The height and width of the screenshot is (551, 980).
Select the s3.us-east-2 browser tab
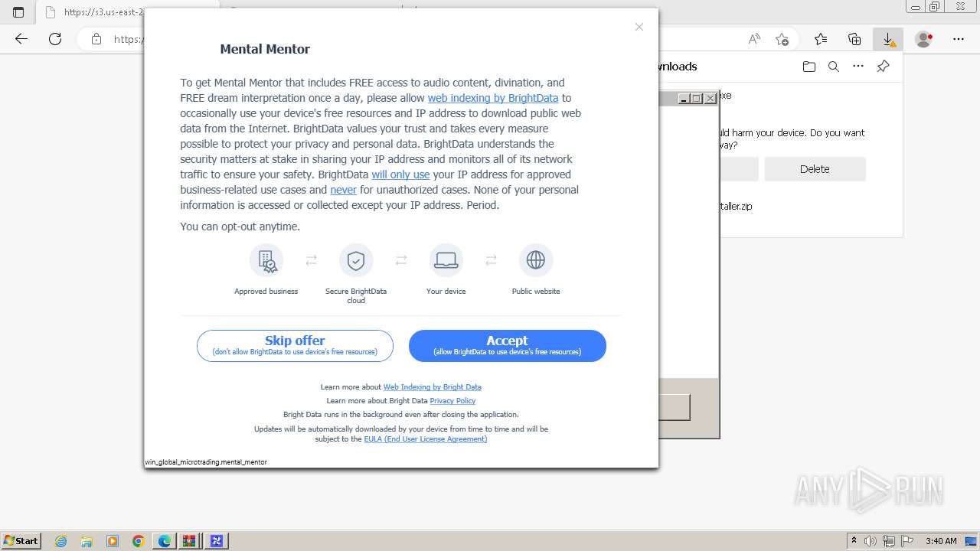[96, 12]
